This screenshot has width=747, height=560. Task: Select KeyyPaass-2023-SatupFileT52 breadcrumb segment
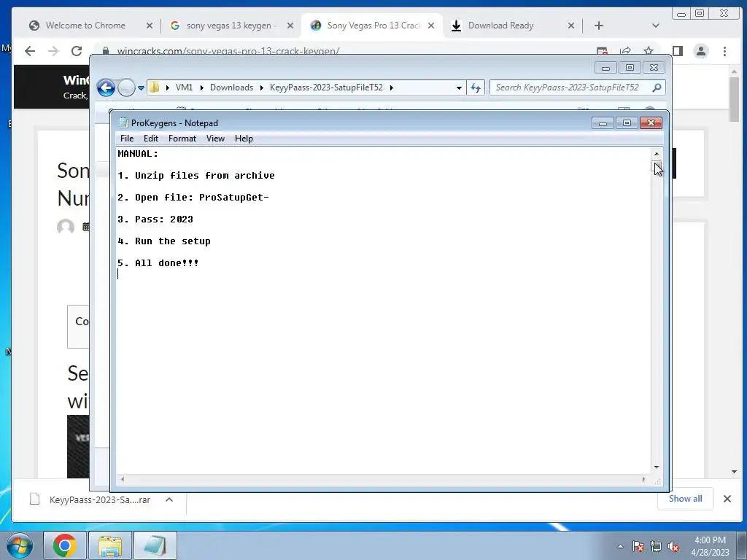click(x=326, y=87)
